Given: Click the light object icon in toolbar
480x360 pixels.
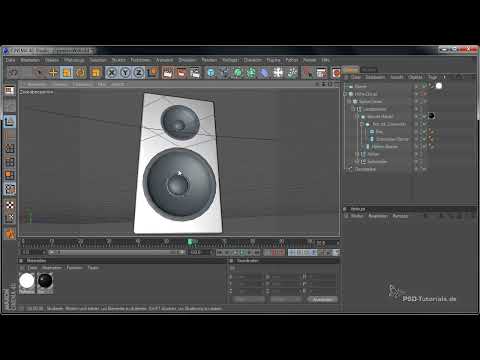Looking at the screenshot, I should pos(292,72).
